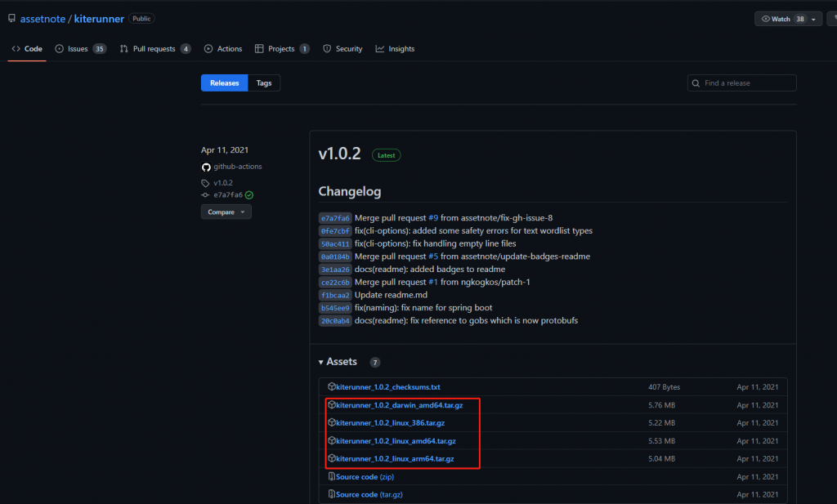
Task: Click the Pull requests count badge 4
Action: (186, 48)
